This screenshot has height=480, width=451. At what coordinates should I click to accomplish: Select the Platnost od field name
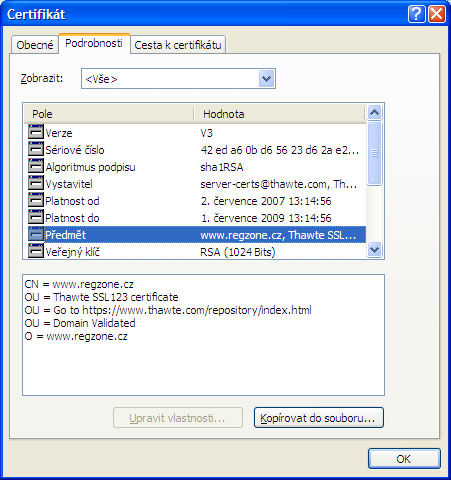coord(72,201)
